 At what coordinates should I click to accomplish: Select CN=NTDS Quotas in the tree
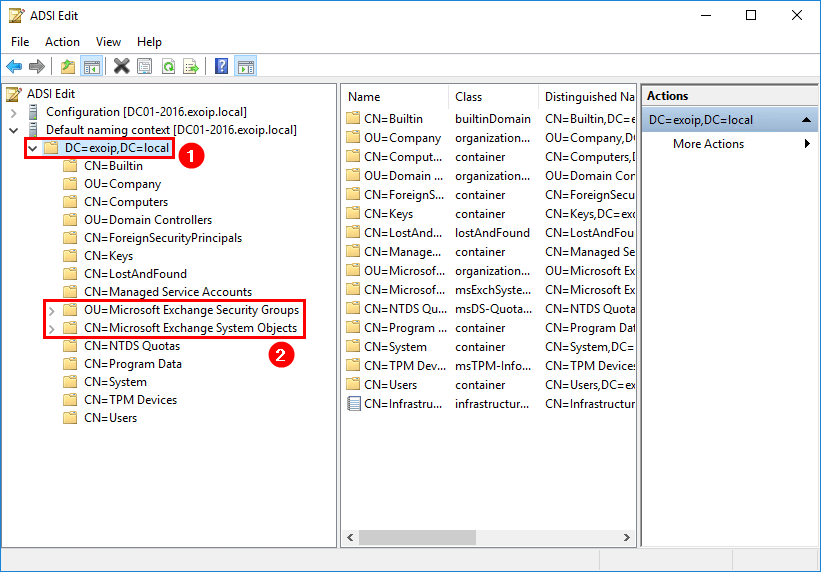(x=132, y=346)
